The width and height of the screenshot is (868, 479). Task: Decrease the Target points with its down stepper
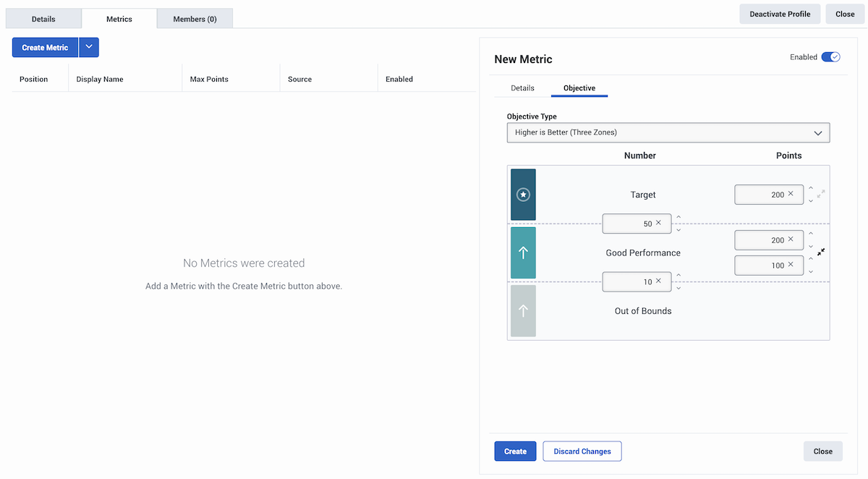(x=811, y=200)
